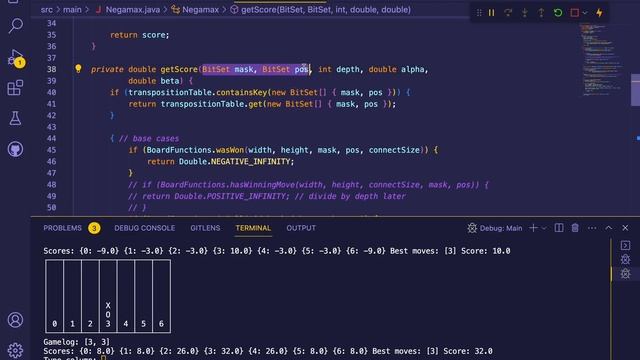Split the terminal
Viewport: 640px width, 360px height.
click(559, 228)
